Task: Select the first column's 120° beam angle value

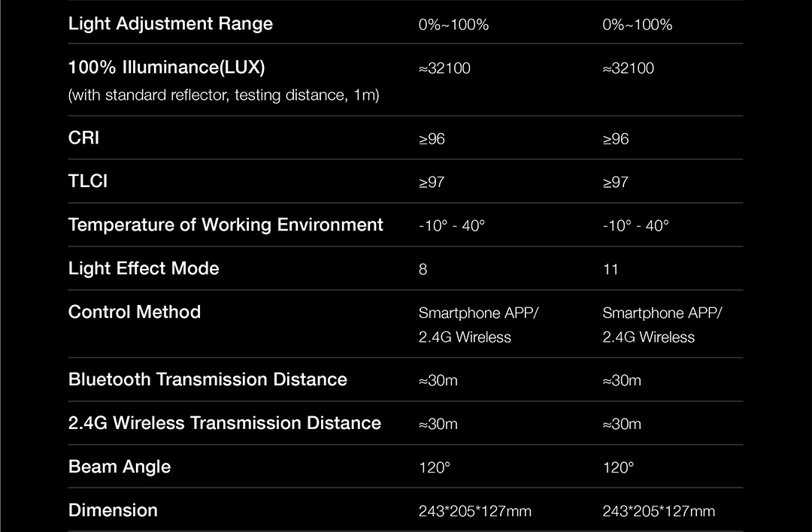Action: point(435,468)
